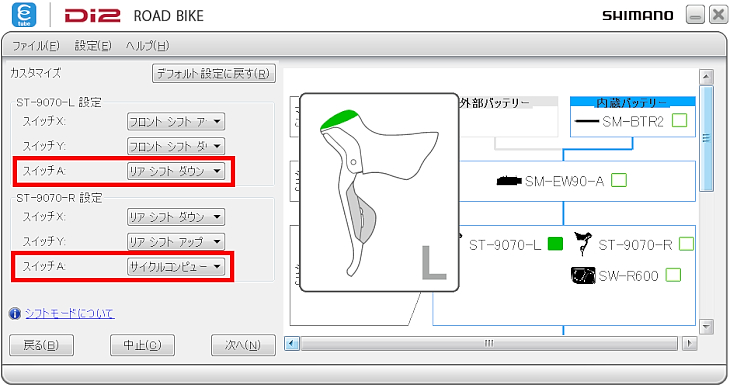Click the E-tube logo icon
730x388 pixels.
[24, 14]
